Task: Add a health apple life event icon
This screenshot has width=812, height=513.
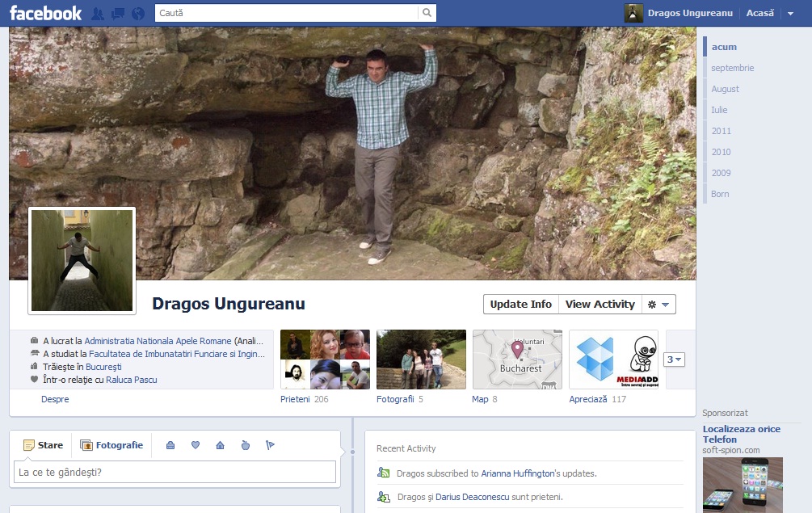Action: pos(246,445)
